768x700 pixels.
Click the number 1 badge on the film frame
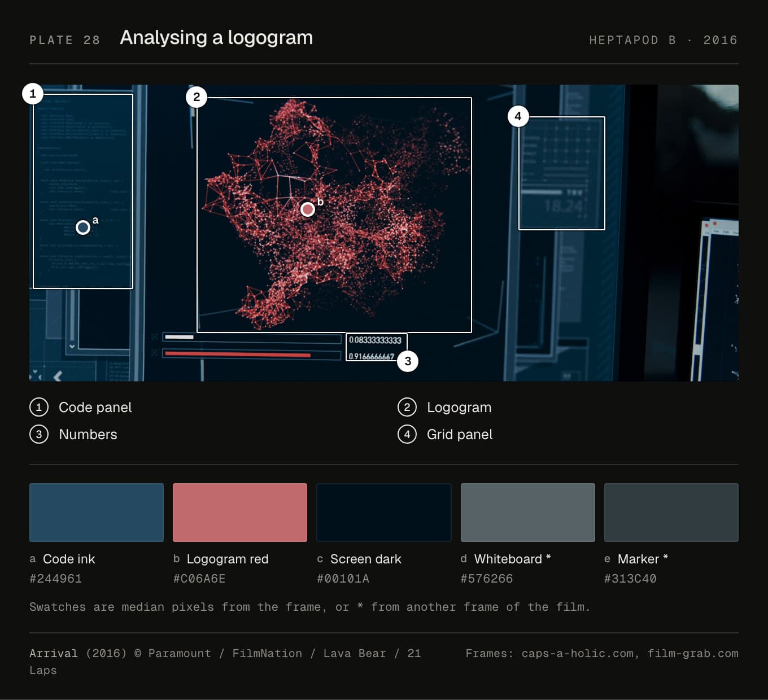tap(33, 93)
